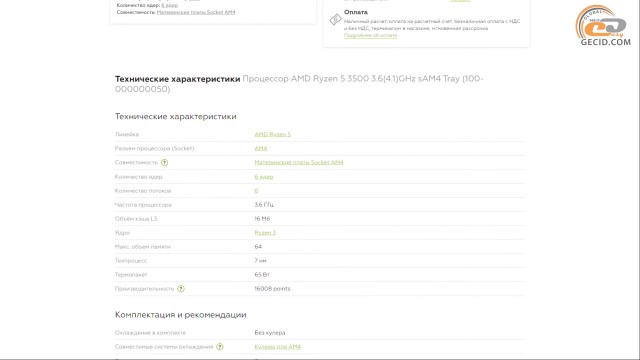The image size is (640, 360).
Task: Click help icon next to Совместимость
Action: (x=164, y=162)
